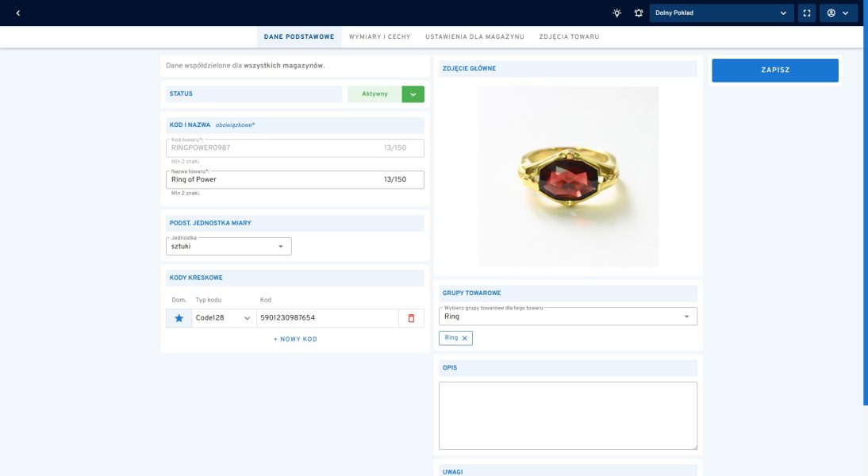Remove the Ring group chip
The height and width of the screenshot is (476, 868).
click(465, 338)
